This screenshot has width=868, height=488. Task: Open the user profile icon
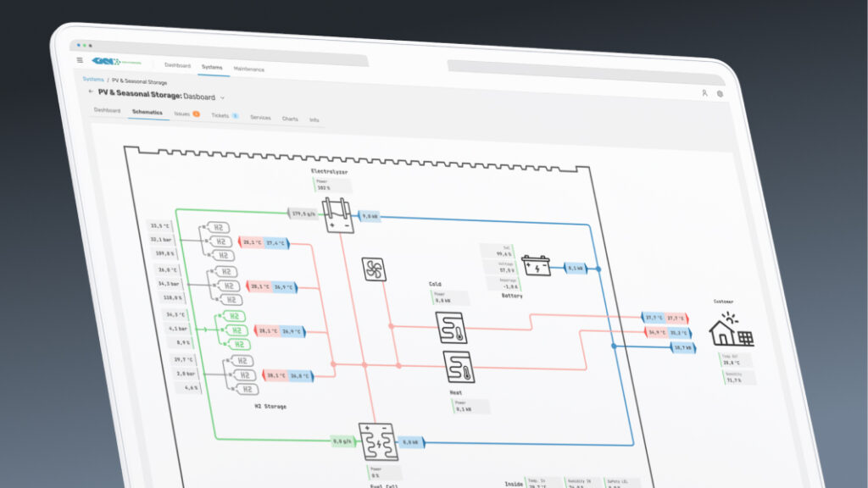pos(704,93)
